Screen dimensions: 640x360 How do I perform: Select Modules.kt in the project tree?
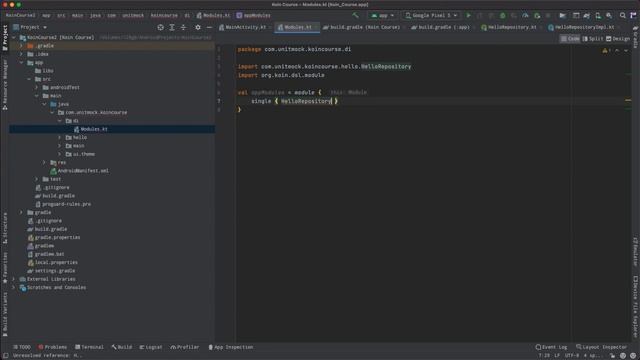click(112, 129)
